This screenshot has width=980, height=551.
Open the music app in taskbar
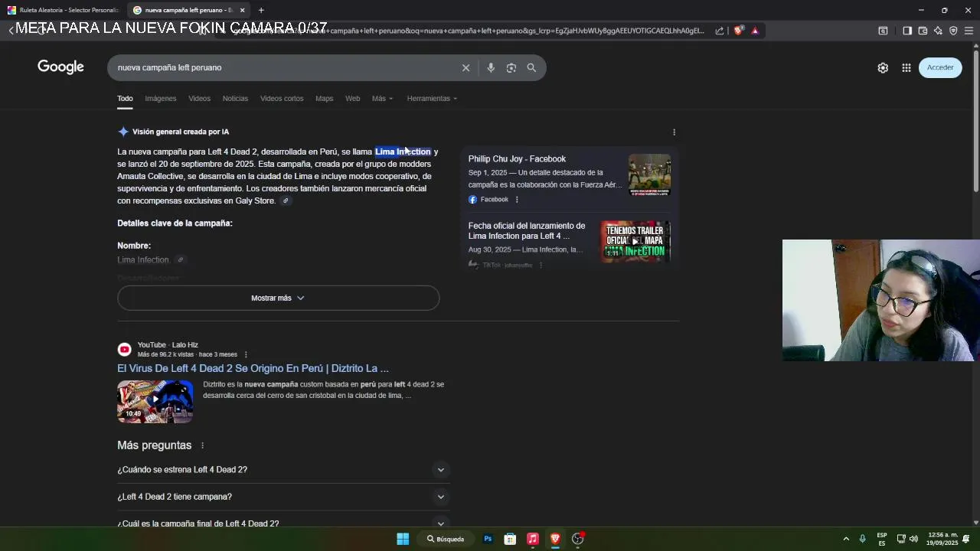click(x=533, y=539)
